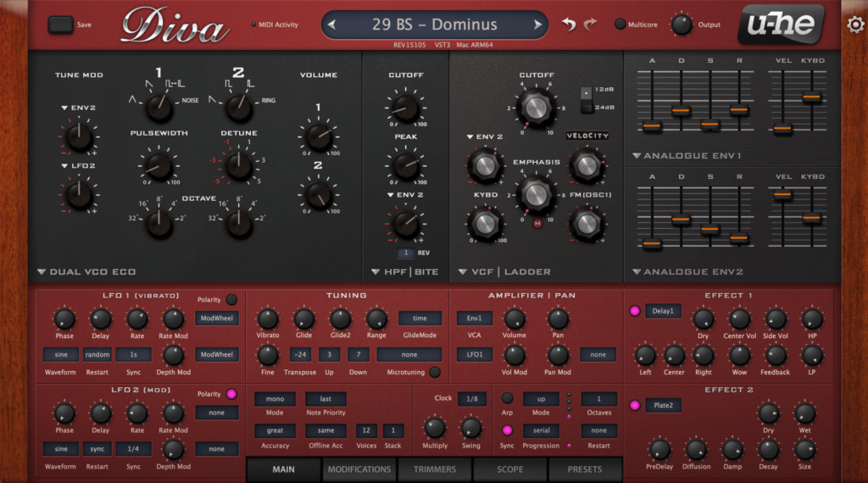Image resolution: width=868 pixels, height=483 pixels.
Task: Click the Save button
Action: (x=60, y=25)
